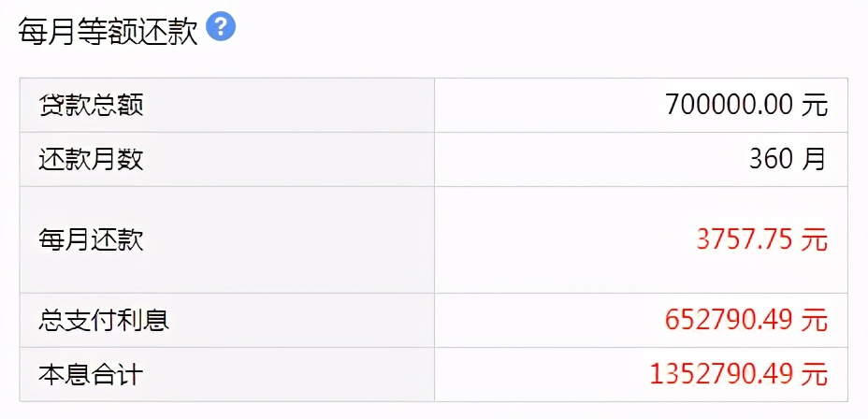Click the 元 unit after 700000.00
Screen dimensions: 868x419
coord(815,105)
